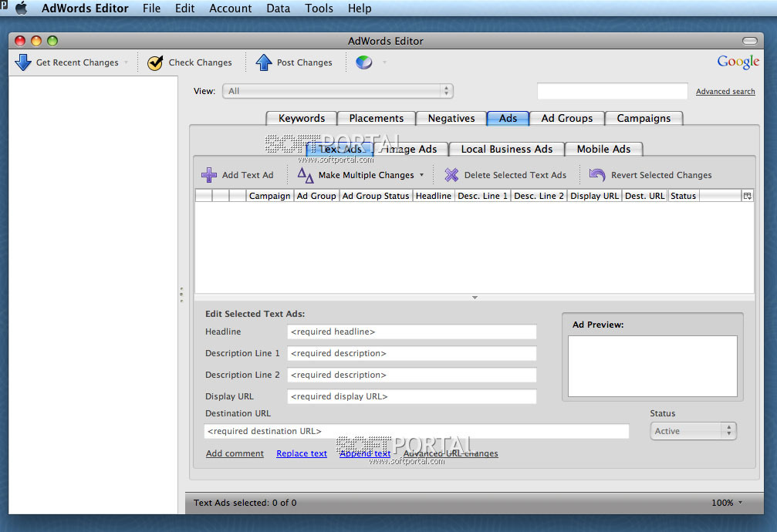Switch to the Placements tab
This screenshot has width=777, height=532.
click(376, 119)
